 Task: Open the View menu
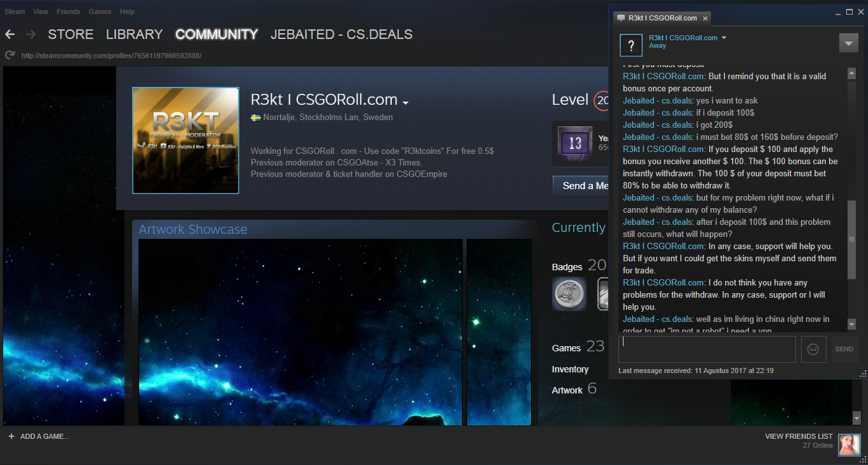coord(40,11)
